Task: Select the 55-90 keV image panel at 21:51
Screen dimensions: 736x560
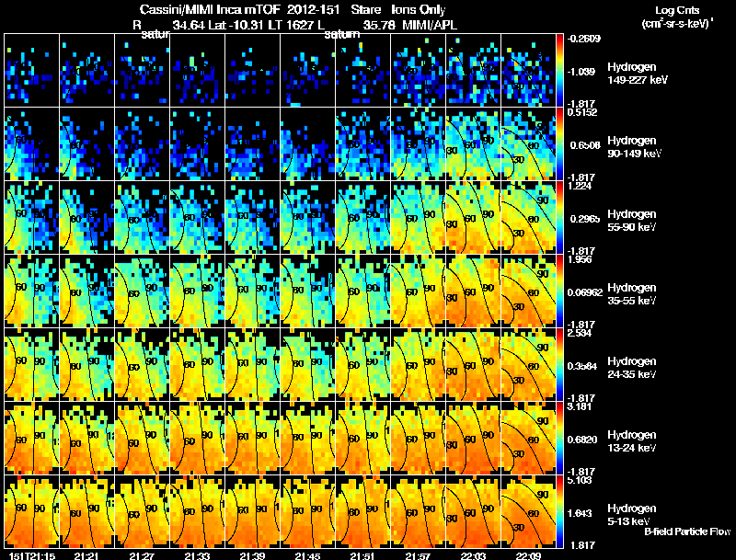Action: point(362,217)
